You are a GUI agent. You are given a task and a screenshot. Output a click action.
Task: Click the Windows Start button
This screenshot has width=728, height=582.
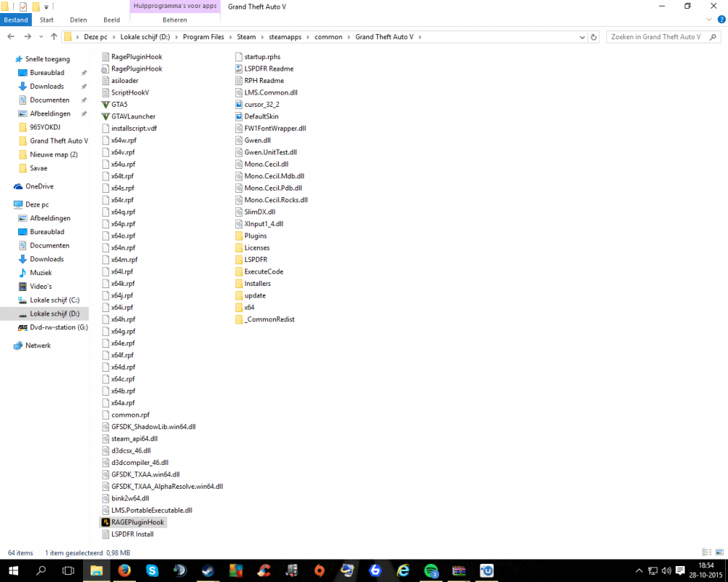point(13,570)
